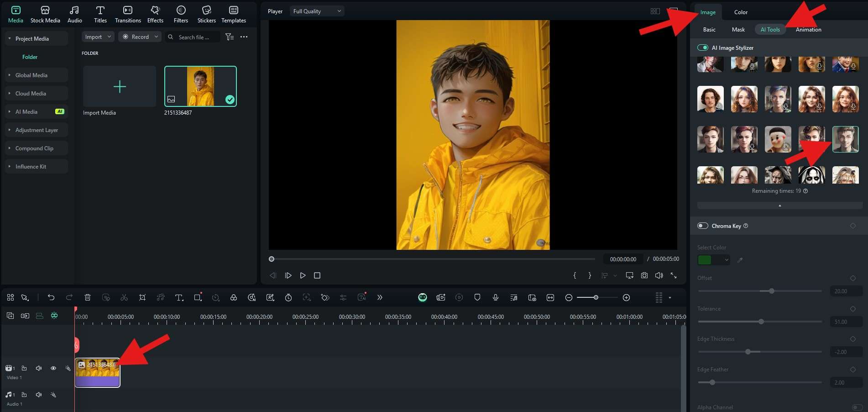
Task: Hide Video 1 track with eye icon
Action: [53, 368]
